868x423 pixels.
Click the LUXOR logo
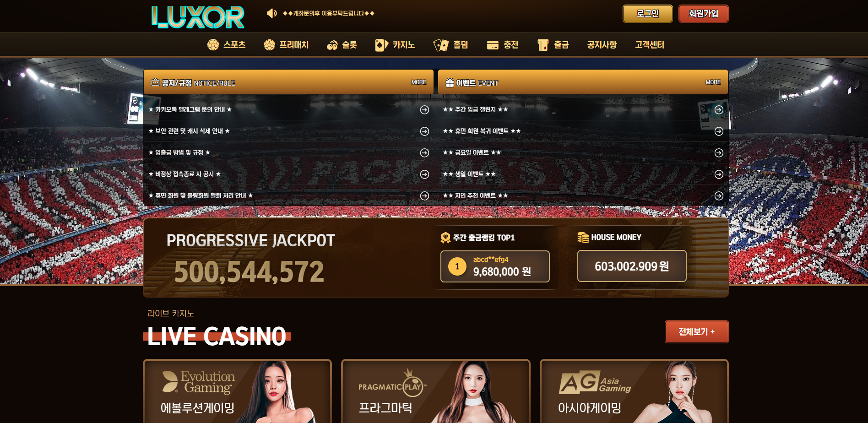click(x=198, y=17)
